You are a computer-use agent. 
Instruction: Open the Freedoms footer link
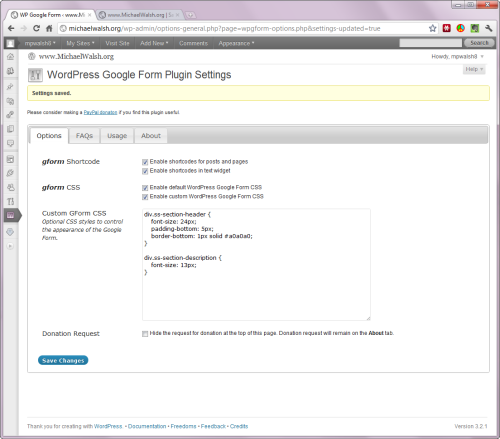pos(183,426)
